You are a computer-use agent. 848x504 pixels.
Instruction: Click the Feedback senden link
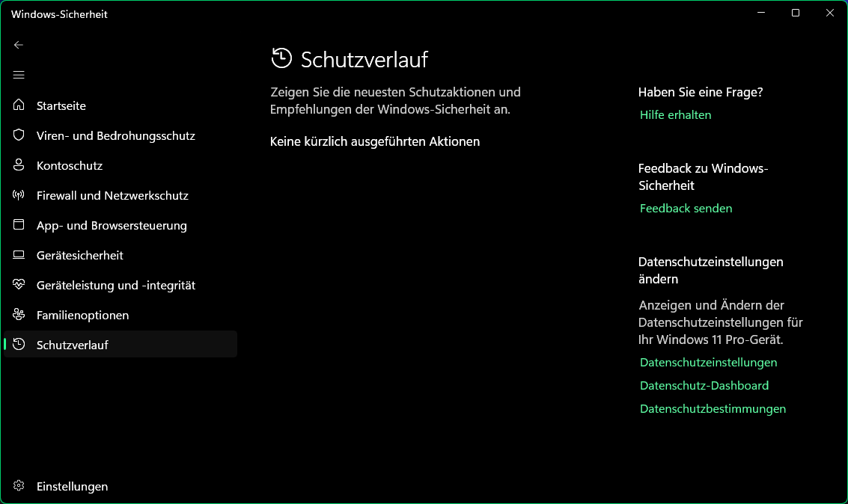tap(686, 208)
